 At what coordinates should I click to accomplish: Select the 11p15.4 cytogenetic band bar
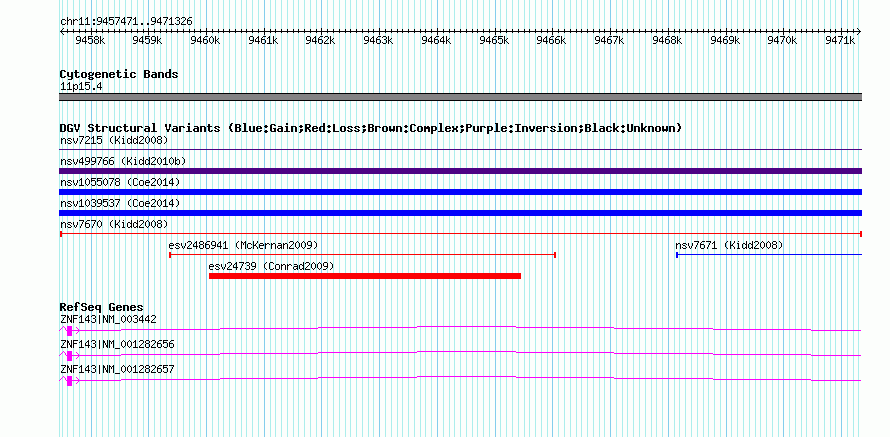pyautogui.click(x=460, y=97)
